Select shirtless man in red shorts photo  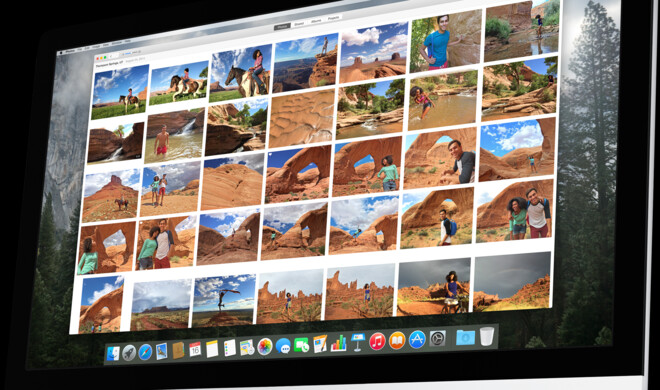[174, 136]
